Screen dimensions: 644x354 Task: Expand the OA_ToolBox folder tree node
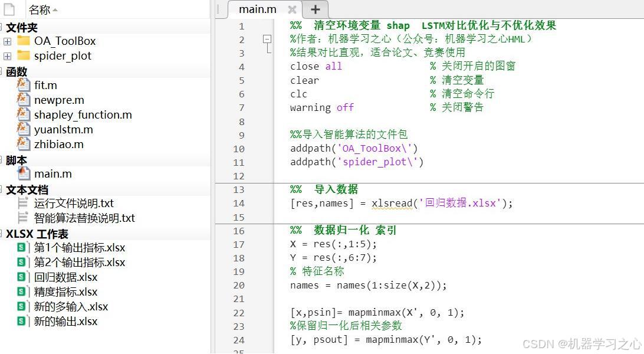8,41
